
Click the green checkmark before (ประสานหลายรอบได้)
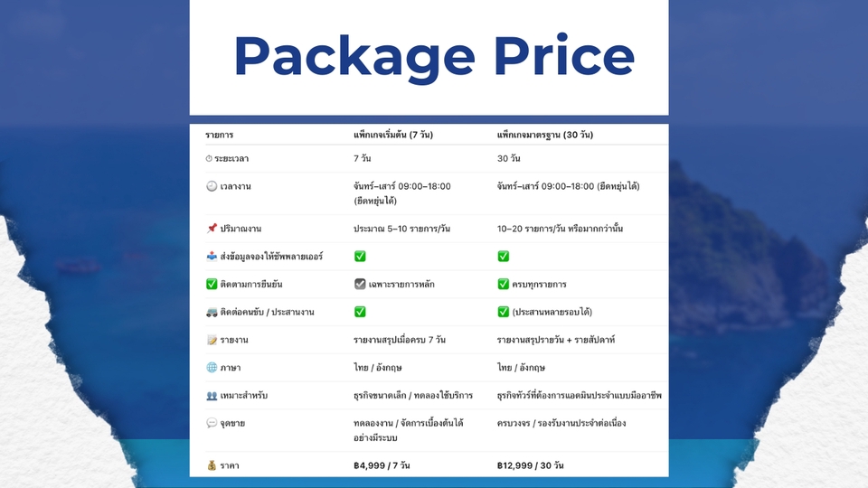point(503,312)
